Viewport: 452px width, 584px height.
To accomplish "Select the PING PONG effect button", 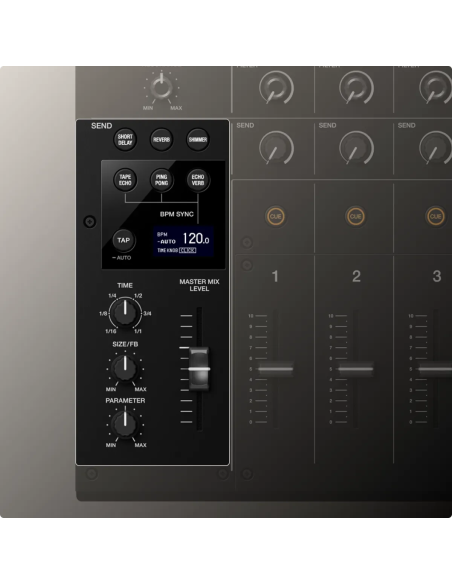I will [x=162, y=180].
